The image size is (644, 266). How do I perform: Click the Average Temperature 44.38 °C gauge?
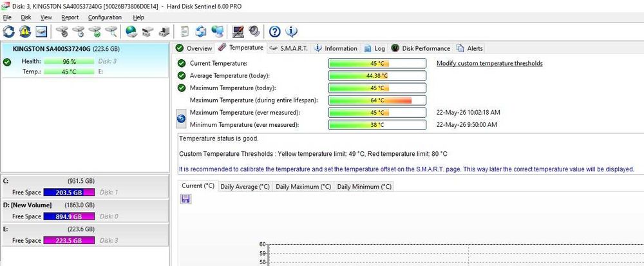point(377,75)
